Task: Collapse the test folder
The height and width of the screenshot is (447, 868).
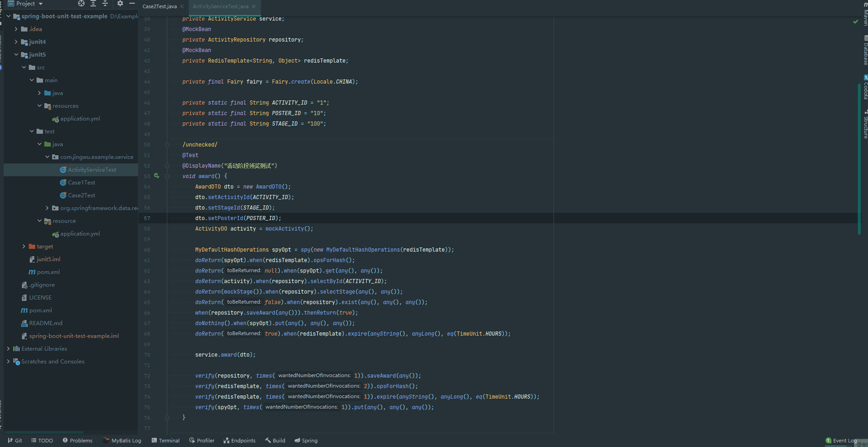Action: click(x=32, y=131)
